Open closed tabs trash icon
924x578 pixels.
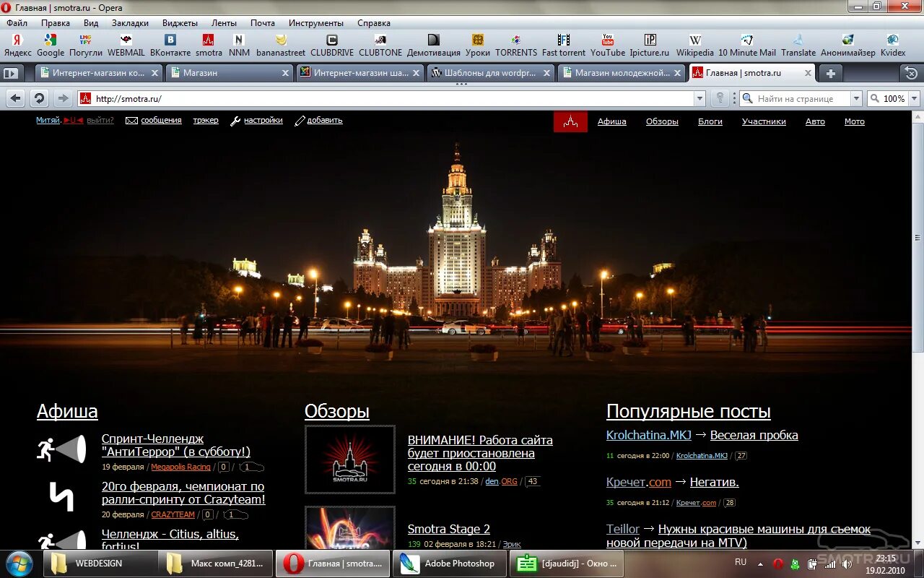click(911, 73)
